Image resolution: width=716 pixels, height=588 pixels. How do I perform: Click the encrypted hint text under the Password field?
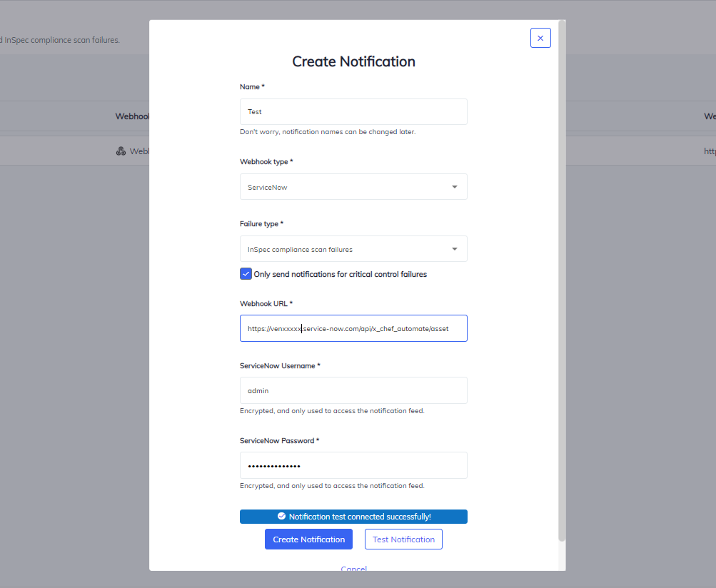tap(332, 486)
